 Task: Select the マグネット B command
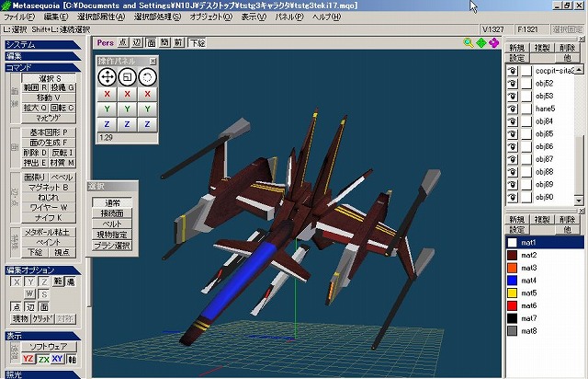pyautogui.click(x=49, y=187)
